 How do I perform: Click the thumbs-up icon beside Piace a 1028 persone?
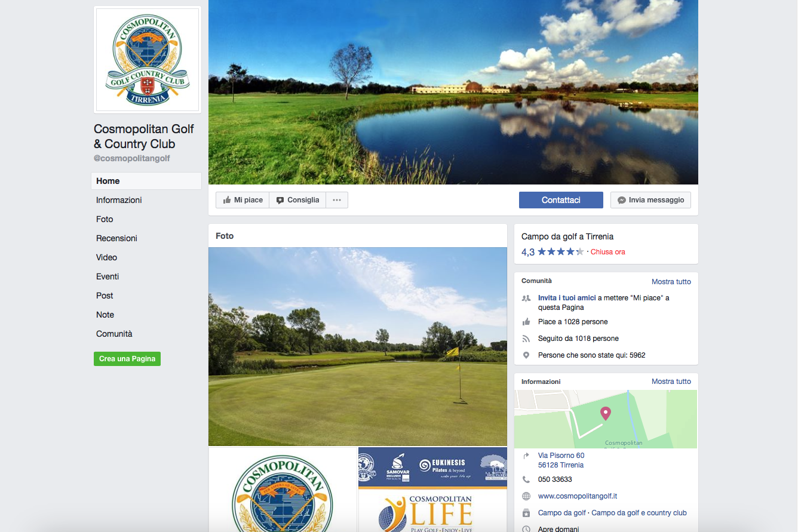coord(526,322)
